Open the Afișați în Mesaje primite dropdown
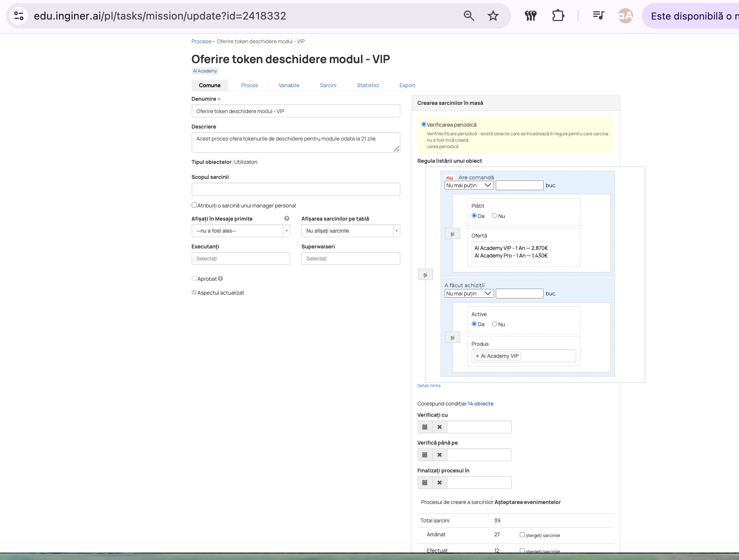 pyautogui.click(x=241, y=231)
